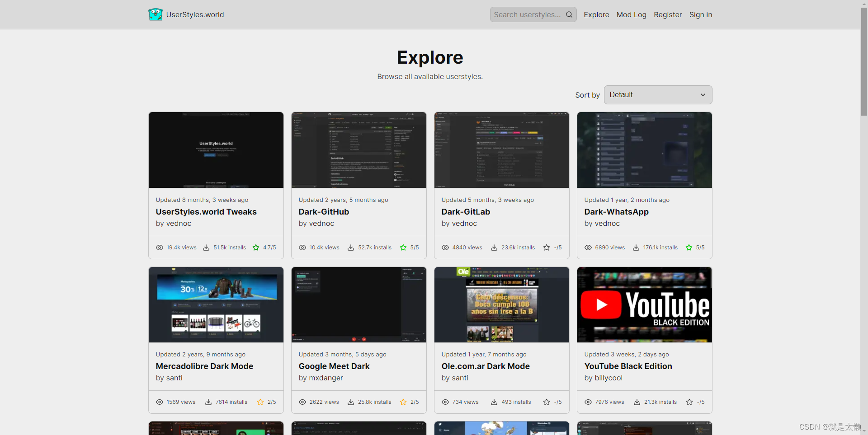The image size is (868, 435).
Task: Click download icon on Google Meet Dark card
Action: click(x=351, y=402)
